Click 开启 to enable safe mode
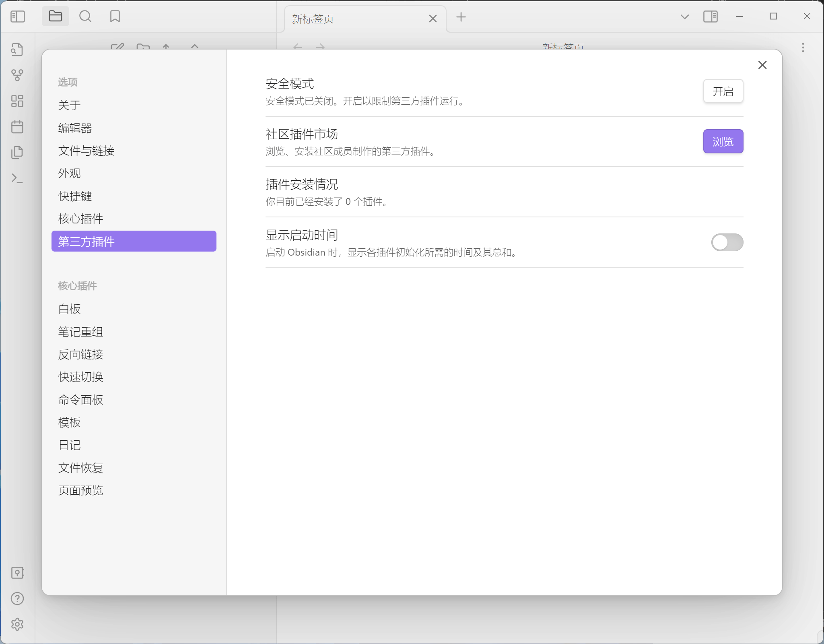Image resolution: width=824 pixels, height=644 pixels. (723, 91)
